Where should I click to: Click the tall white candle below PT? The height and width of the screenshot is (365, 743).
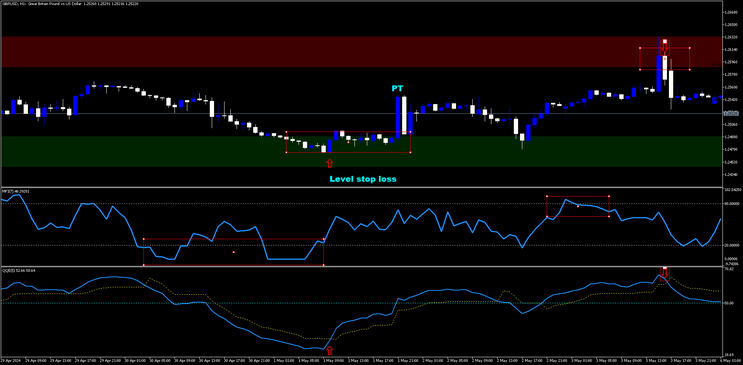(x=404, y=115)
